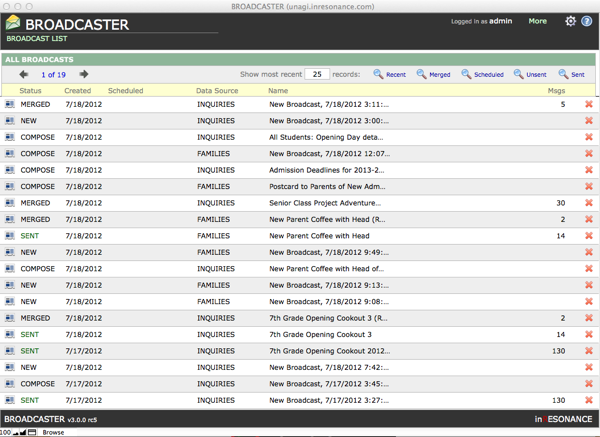Show only Scheduled broadcasts
Screen dimensions: 600x437
(482, 74)
